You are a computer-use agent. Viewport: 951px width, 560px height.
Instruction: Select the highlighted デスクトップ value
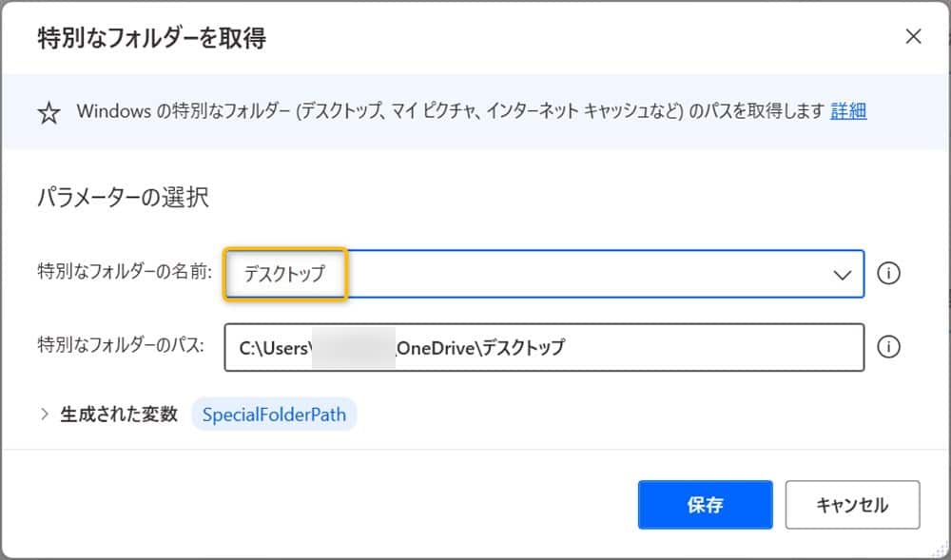285,274
